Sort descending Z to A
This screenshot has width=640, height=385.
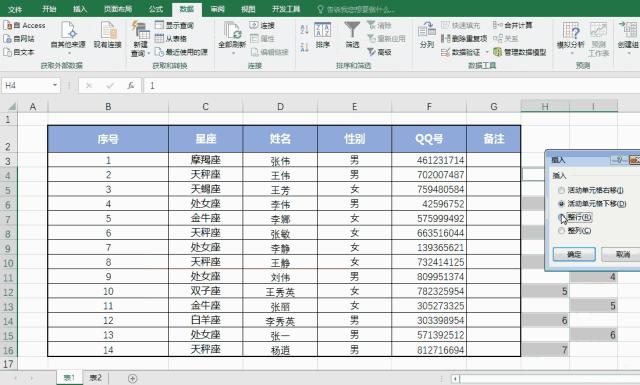coord(304,47)
